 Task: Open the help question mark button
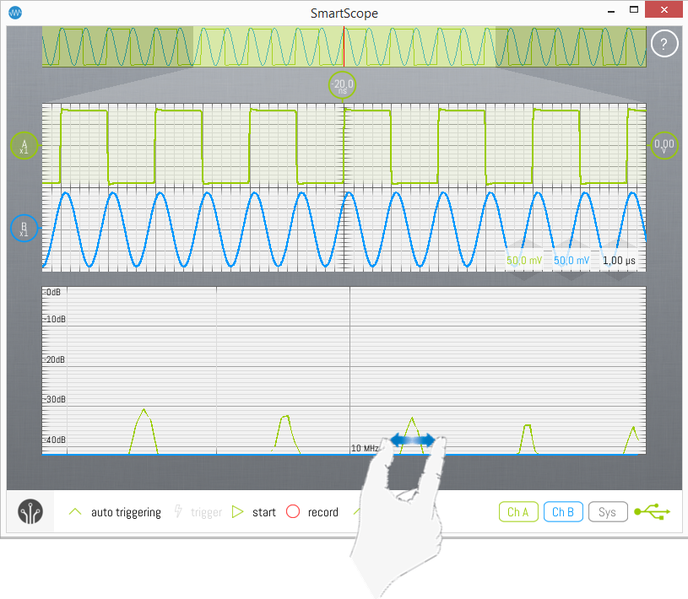(664, 44)
